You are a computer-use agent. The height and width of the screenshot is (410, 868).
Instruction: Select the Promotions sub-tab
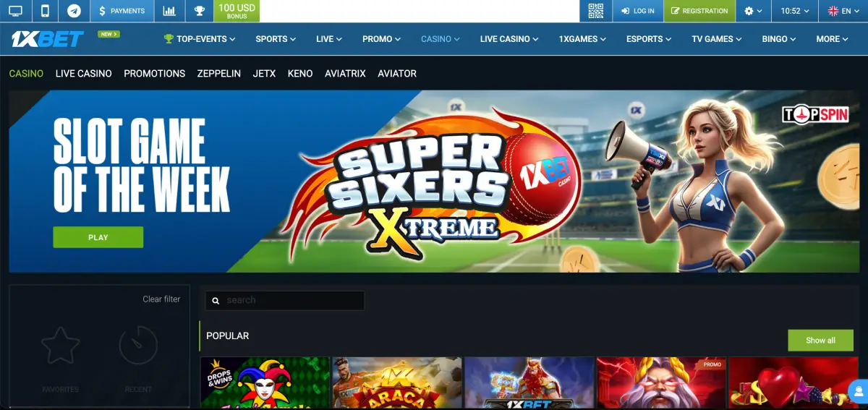pos(155,73)
